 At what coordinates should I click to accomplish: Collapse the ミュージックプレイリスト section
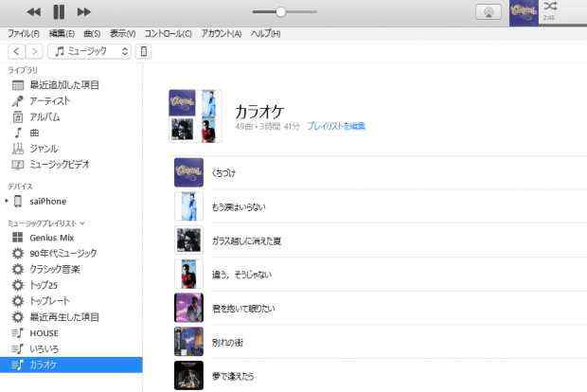[x=83, y=223]
